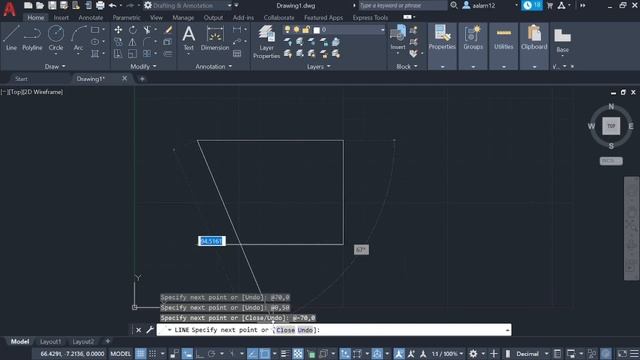Activate the Stretch tool
Image resolution: width=640 pixels, height=360 pixels.
pos(118,53)
